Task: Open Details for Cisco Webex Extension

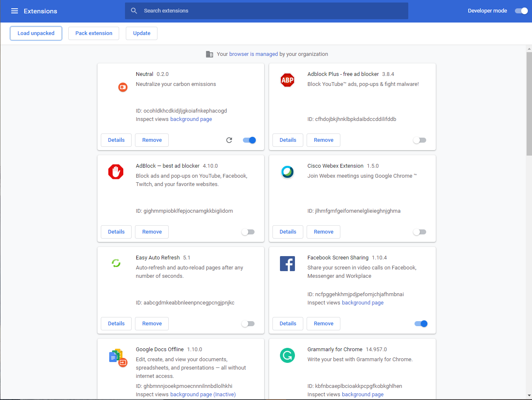Action: (288, 232)
